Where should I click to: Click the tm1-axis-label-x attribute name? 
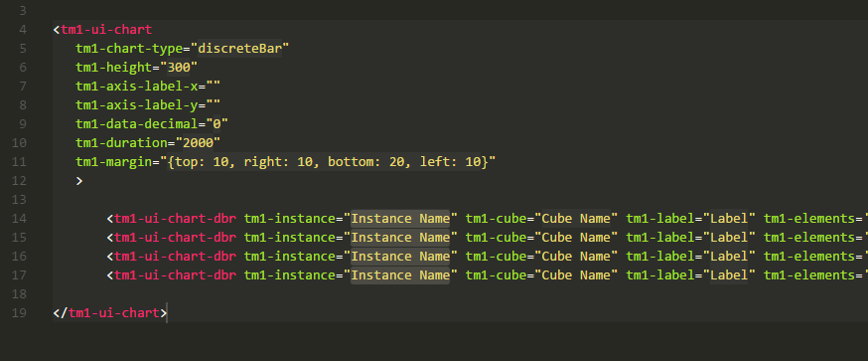point(137,87)
